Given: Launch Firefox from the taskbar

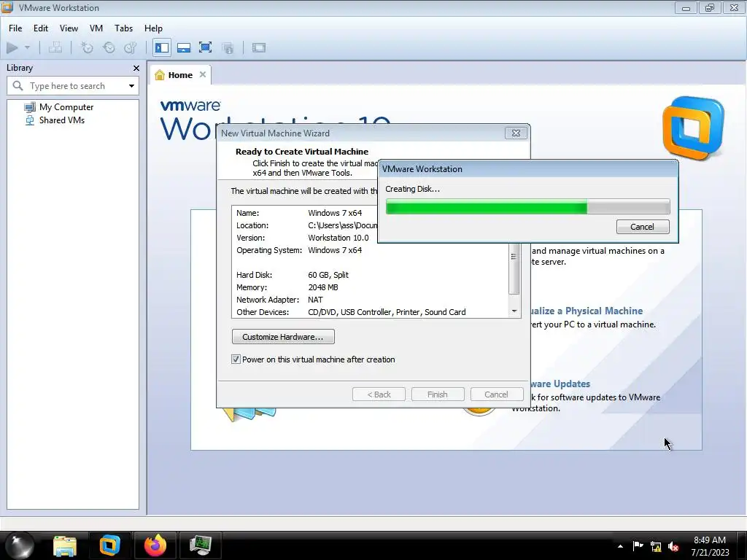Looking at the screenshot, I should pyautogui.click(x=155, y=545).
